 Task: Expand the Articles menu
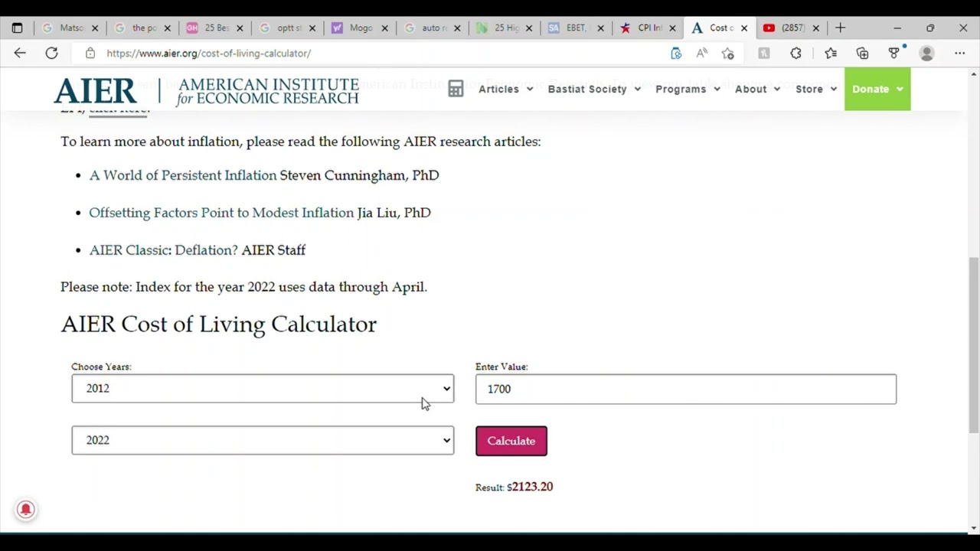(x=506, y=89)
